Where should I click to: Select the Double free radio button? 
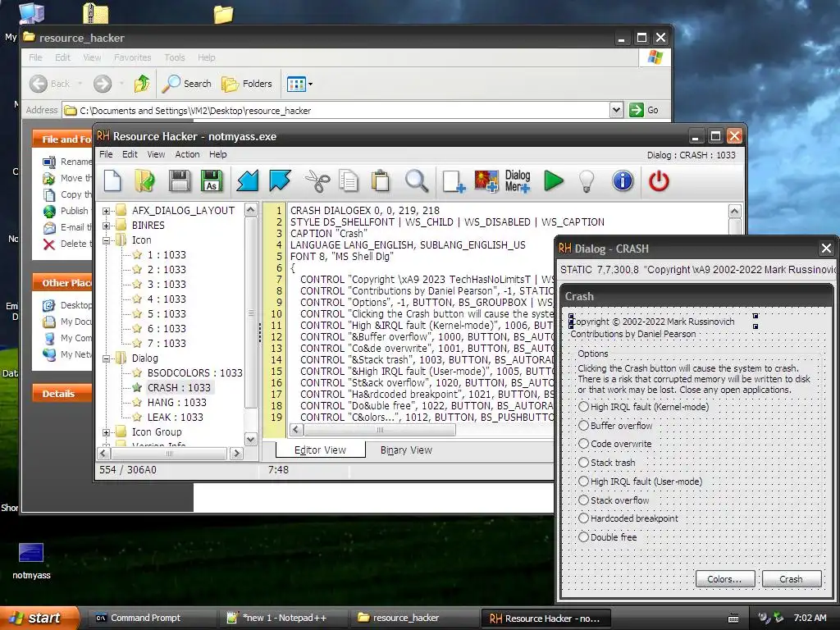pyautogui.click(x=583, y=536)
